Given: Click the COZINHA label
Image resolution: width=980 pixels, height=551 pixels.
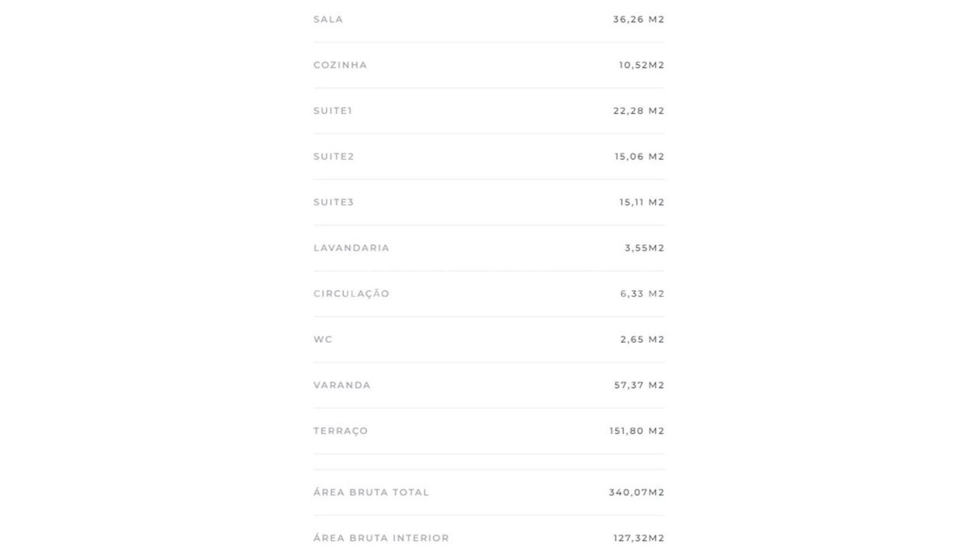Looking at the screenshot, I should [340, 65].
